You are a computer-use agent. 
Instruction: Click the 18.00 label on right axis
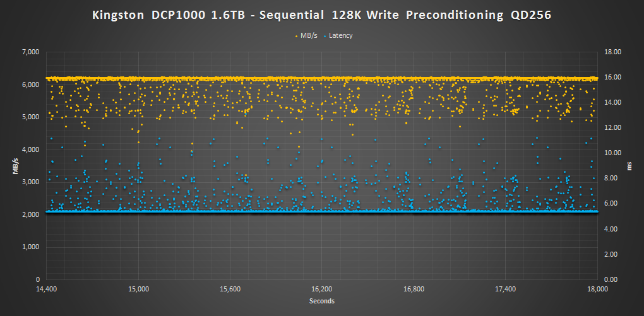point(612,52)
